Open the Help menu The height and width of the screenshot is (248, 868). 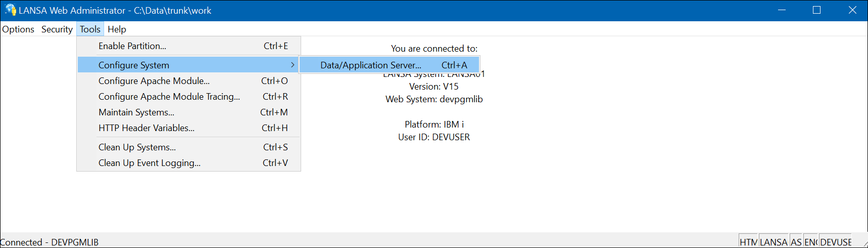pyautogui.click(x=117, y=29)
